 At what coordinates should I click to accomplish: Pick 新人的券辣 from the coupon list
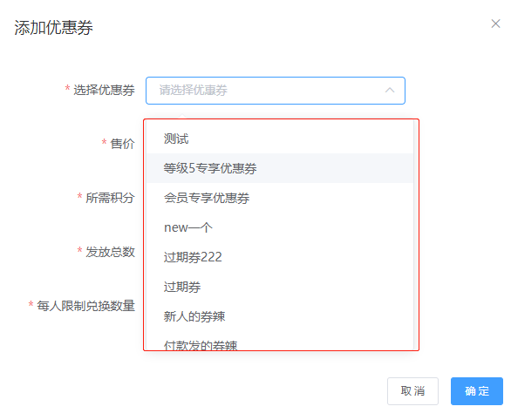click(x=280, y=316)
